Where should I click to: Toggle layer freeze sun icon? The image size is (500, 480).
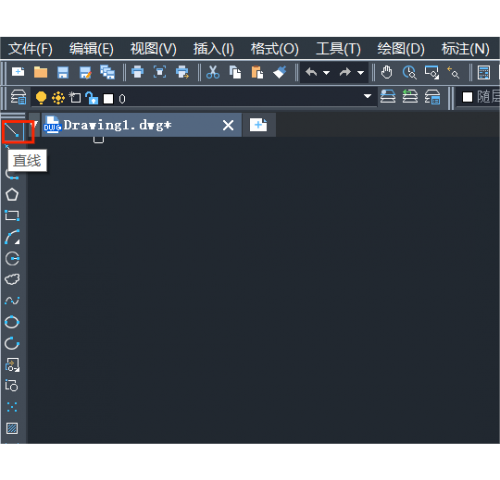pos(58,98)
